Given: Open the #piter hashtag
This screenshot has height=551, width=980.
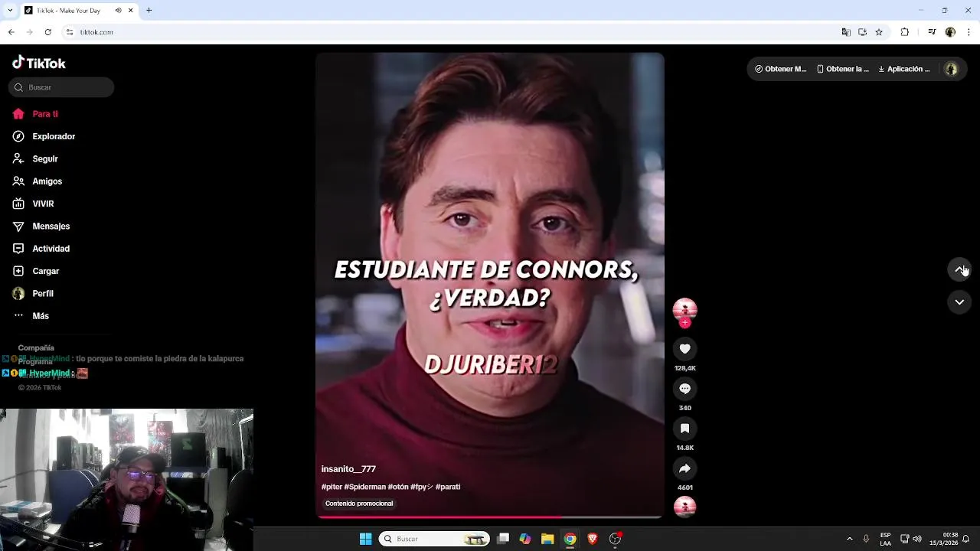Looking at the screenshot, I should click(x=332, y=487).
